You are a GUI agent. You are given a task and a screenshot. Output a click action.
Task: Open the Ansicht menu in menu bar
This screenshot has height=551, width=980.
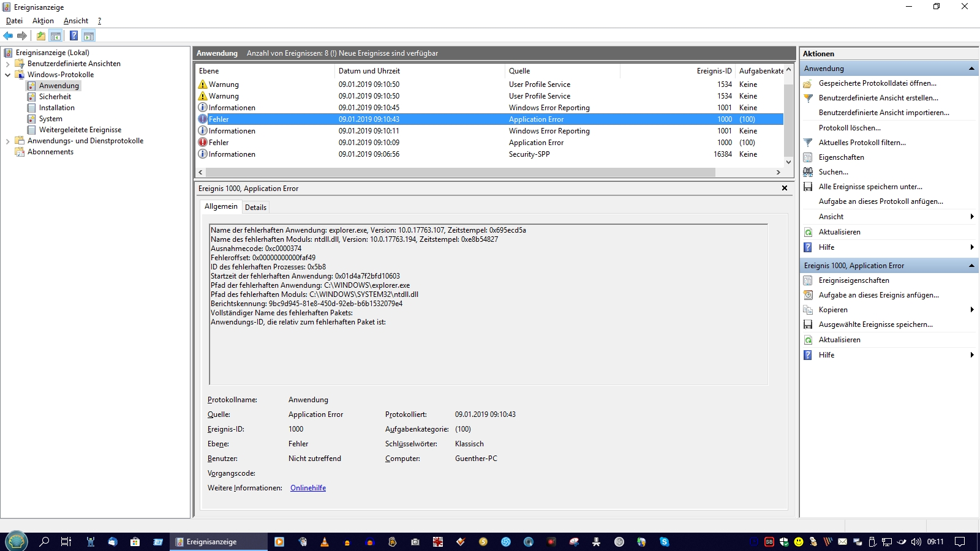coord(76,21)
